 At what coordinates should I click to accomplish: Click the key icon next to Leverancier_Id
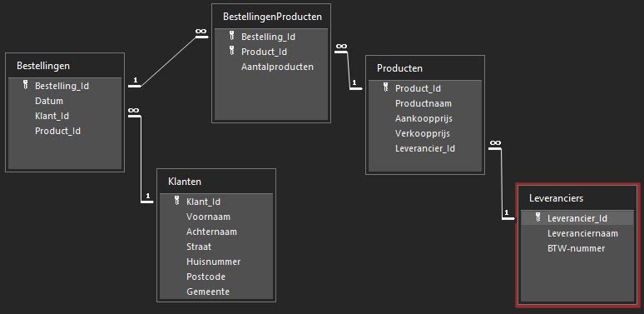click(x=538, y=217)
